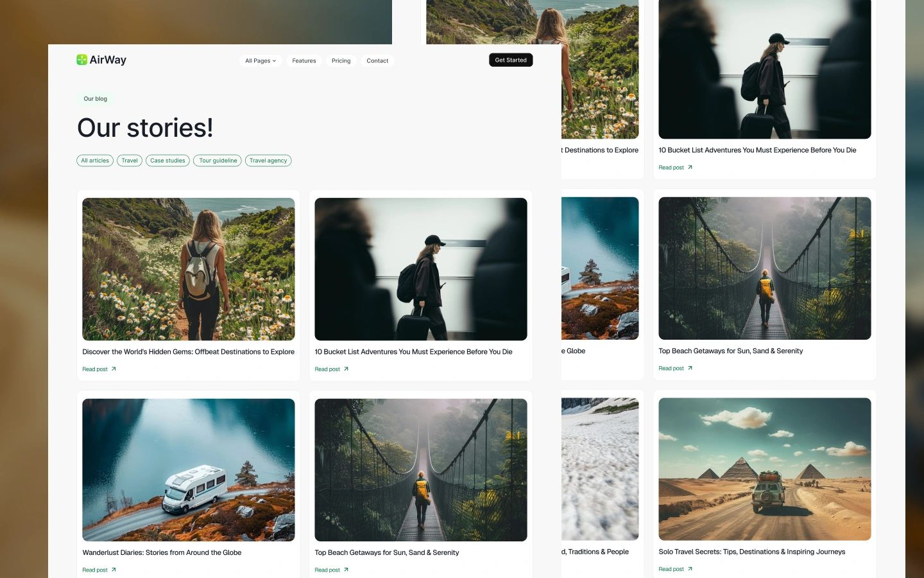This screenshot has width=924, height=578.
Task: Open hiker in flower field thumbnail
Action: click(188, 269)
